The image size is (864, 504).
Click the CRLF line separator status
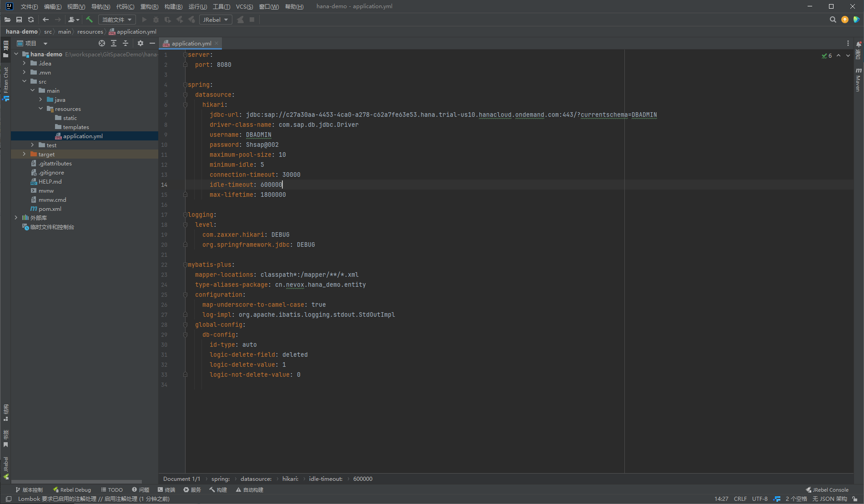[x=740, y=499]
